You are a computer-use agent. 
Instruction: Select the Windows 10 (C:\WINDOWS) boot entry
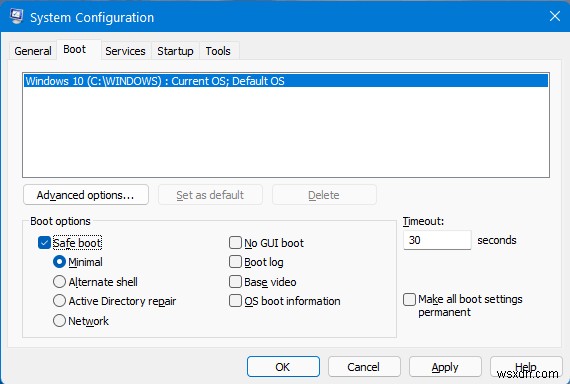tap(286, 81)
